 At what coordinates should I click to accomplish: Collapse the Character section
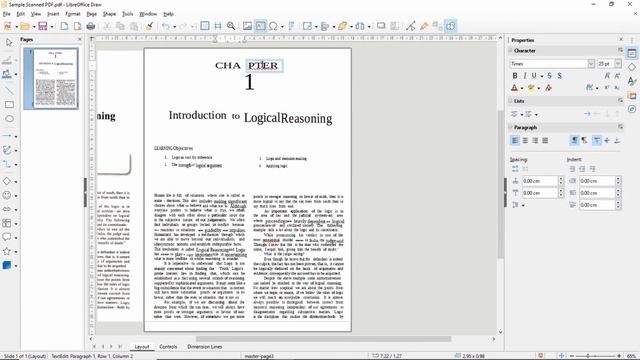[x=511, y=51]
